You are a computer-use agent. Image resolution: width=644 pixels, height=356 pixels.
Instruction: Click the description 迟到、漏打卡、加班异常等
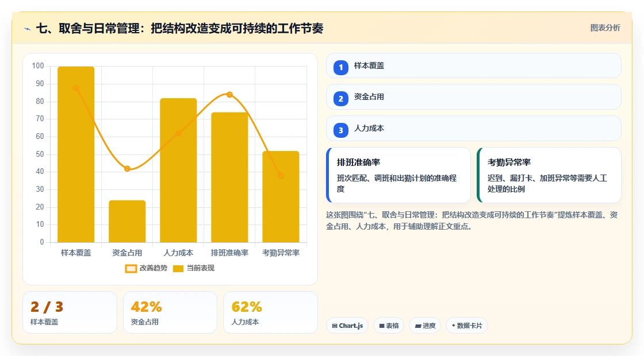(547, 184)
